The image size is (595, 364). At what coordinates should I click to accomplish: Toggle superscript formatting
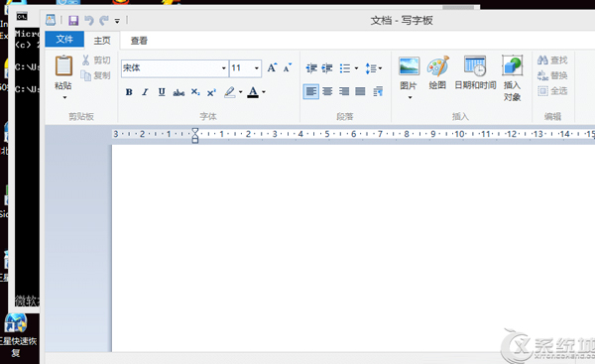point(211,92)
